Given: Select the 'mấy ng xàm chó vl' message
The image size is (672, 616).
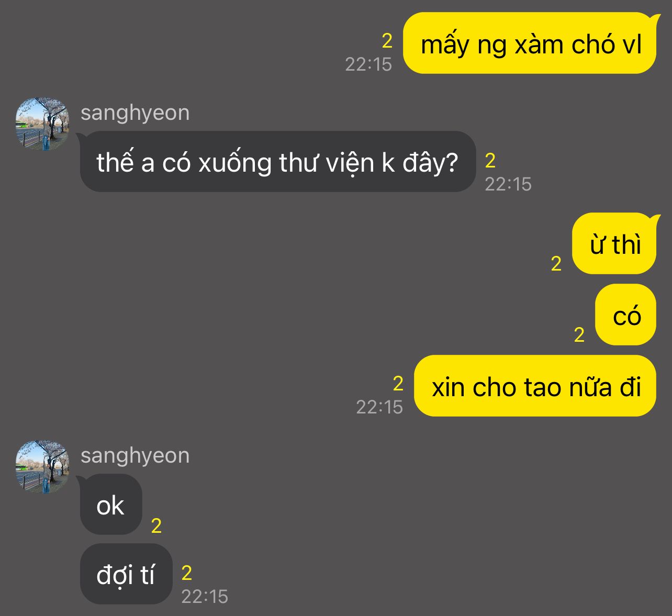Looking at the screenshot, I should coord(530,43).
